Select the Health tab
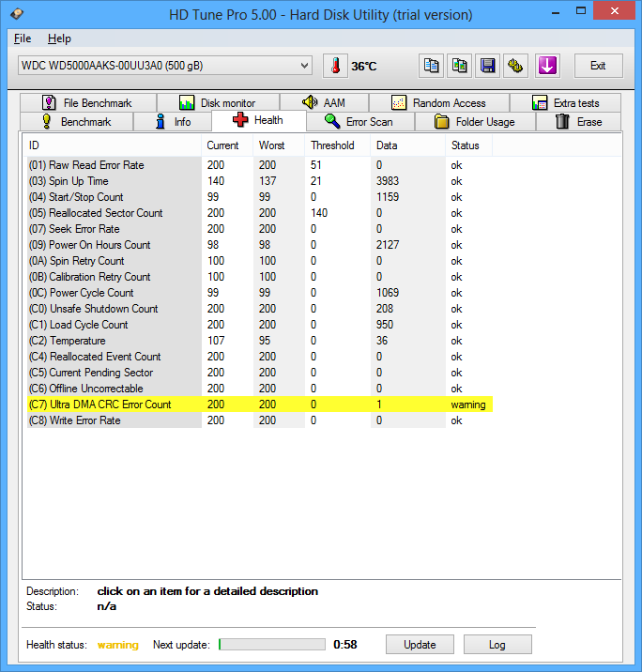642x672 pixels. pyautogui.click(x=258, y=120)
